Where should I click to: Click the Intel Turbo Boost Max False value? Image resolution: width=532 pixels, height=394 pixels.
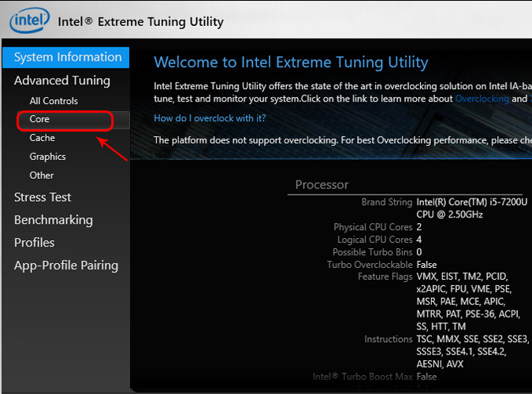(x=426, y=377)
